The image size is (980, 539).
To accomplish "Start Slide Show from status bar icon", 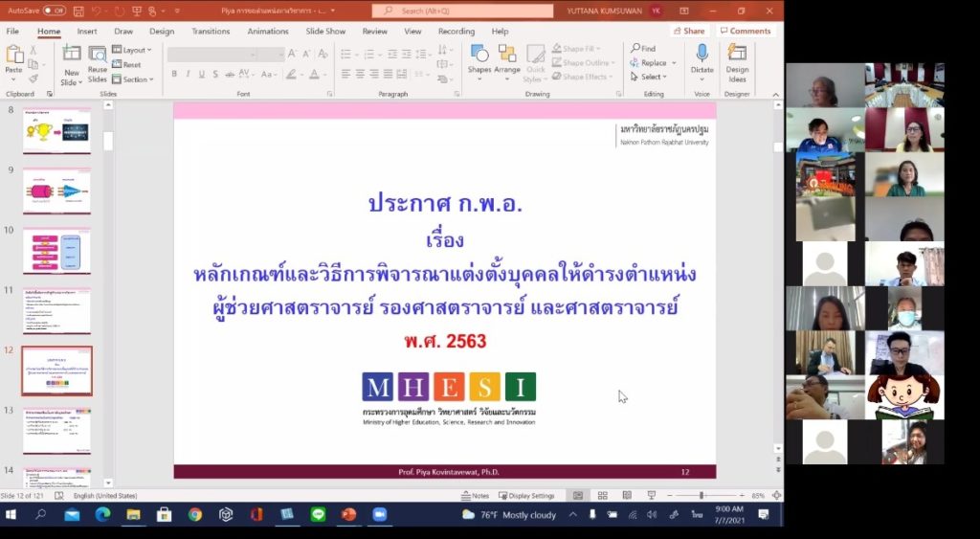I will tap(652, 496).
